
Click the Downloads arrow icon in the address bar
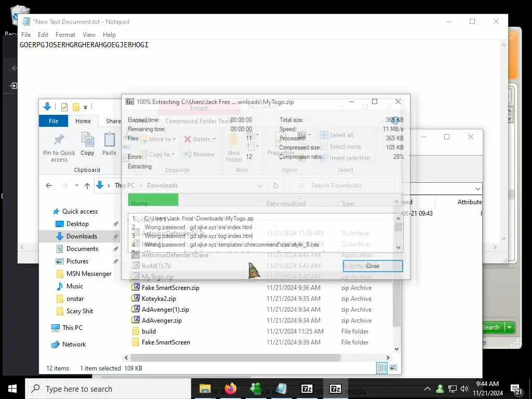pos(100,185)
